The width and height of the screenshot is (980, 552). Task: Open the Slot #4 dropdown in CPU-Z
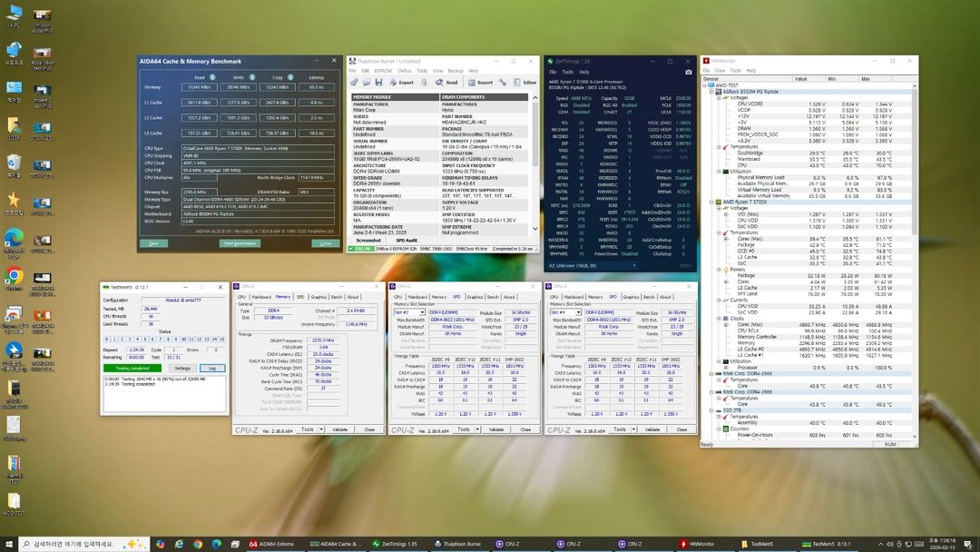point(578,312)
